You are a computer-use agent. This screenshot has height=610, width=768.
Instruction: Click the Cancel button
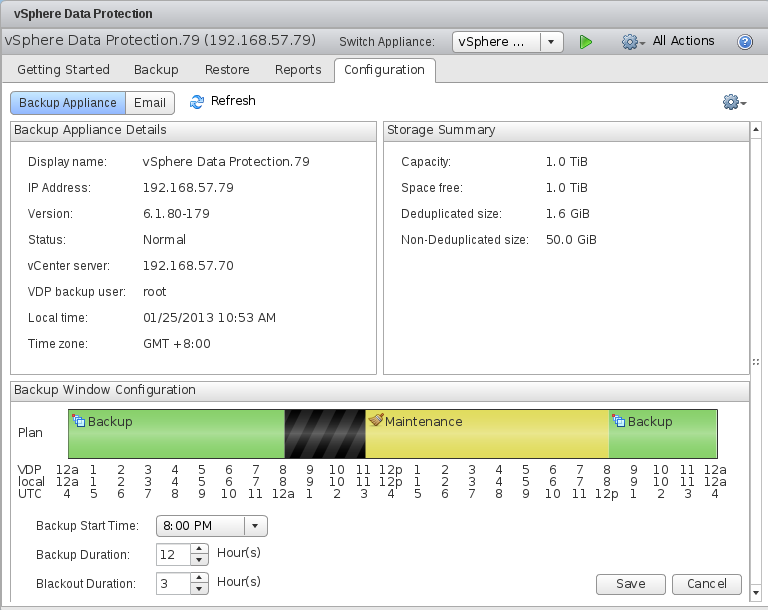click(x=707, y=584)
